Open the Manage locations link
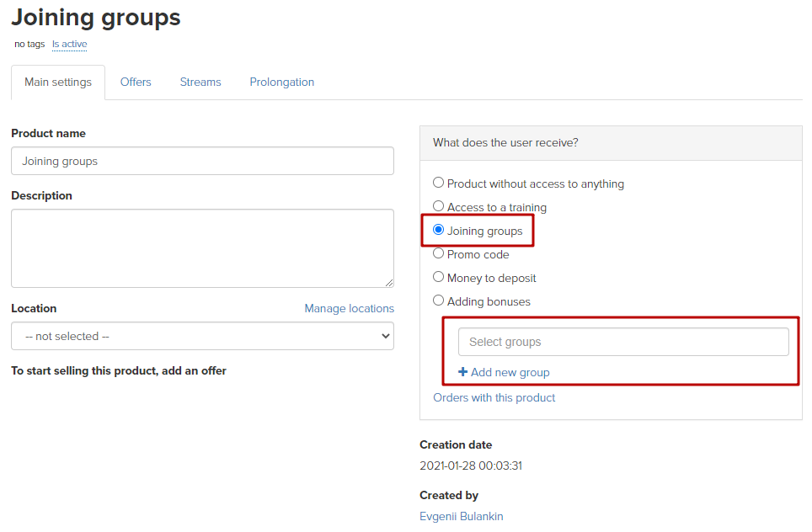The height and width of the screenshot is (532, 812). [x=349, y=308]
